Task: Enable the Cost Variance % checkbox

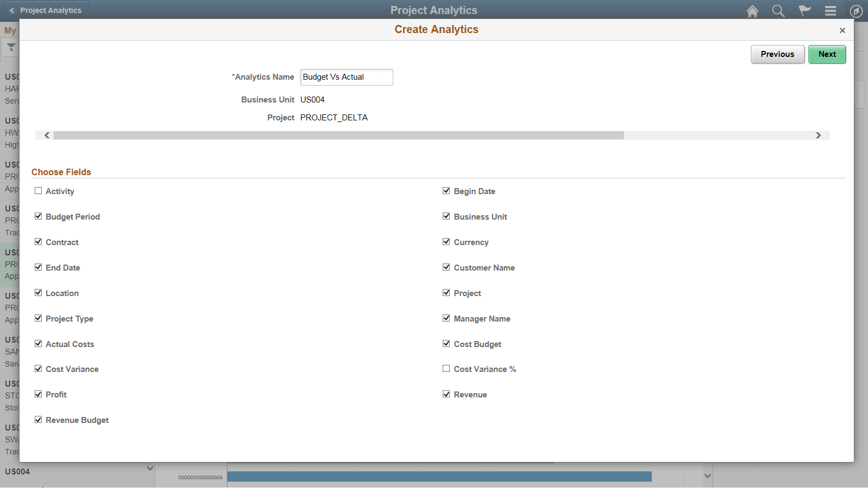Action: click(x=446, y=368)
